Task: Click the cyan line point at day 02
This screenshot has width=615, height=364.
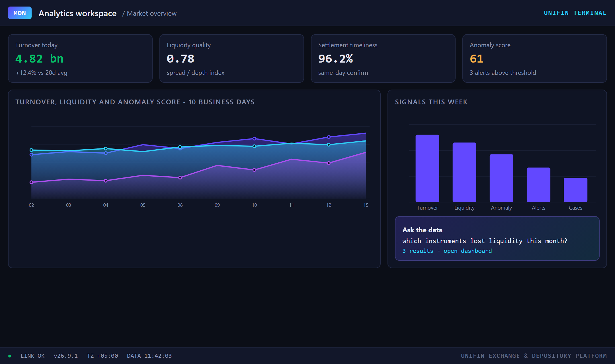Action: (x=31, y=150)
